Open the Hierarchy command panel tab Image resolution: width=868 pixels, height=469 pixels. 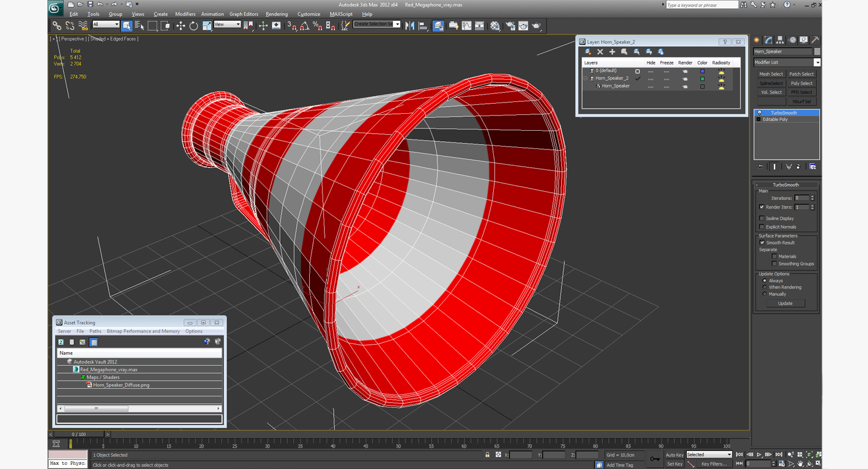click(x=780, y=40)
